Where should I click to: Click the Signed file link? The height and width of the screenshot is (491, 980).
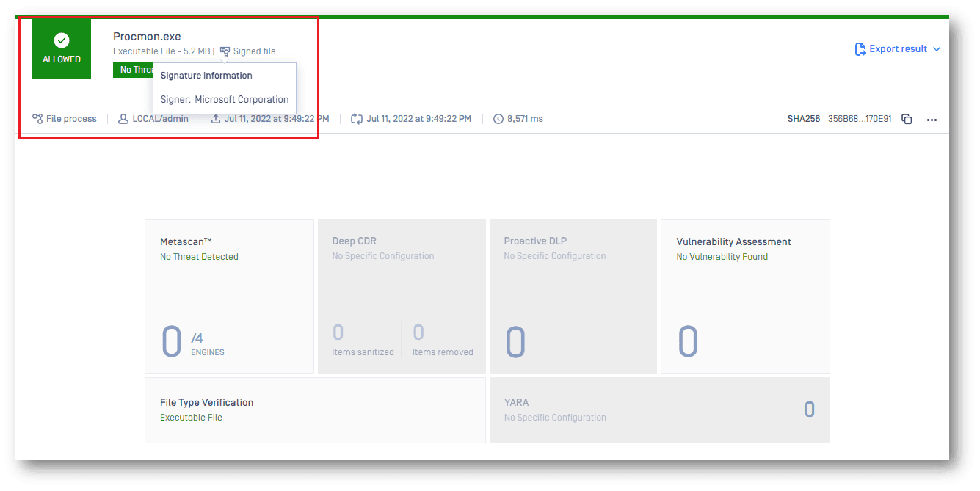pos(254,51)
